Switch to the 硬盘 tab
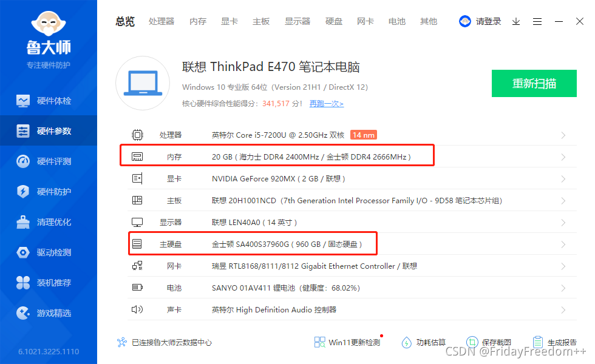The height and width of the screenshot is (364, 595). click(x=334, y=21)
